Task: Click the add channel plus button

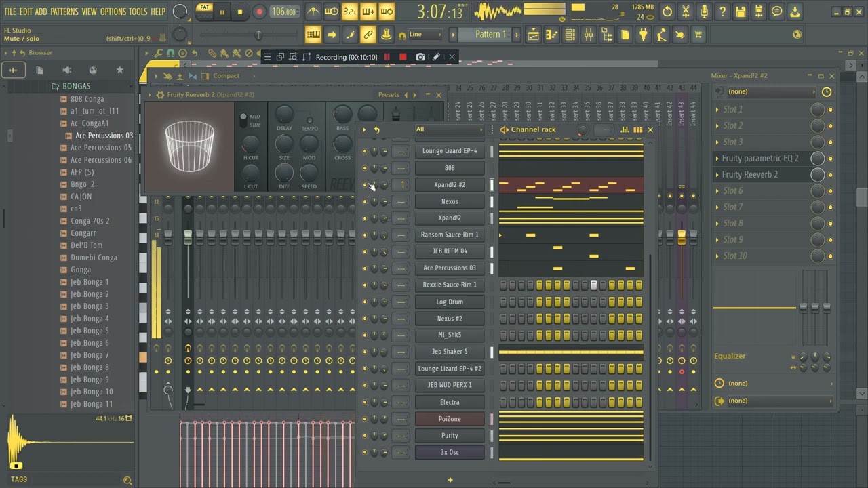Action: click(450, 480)
